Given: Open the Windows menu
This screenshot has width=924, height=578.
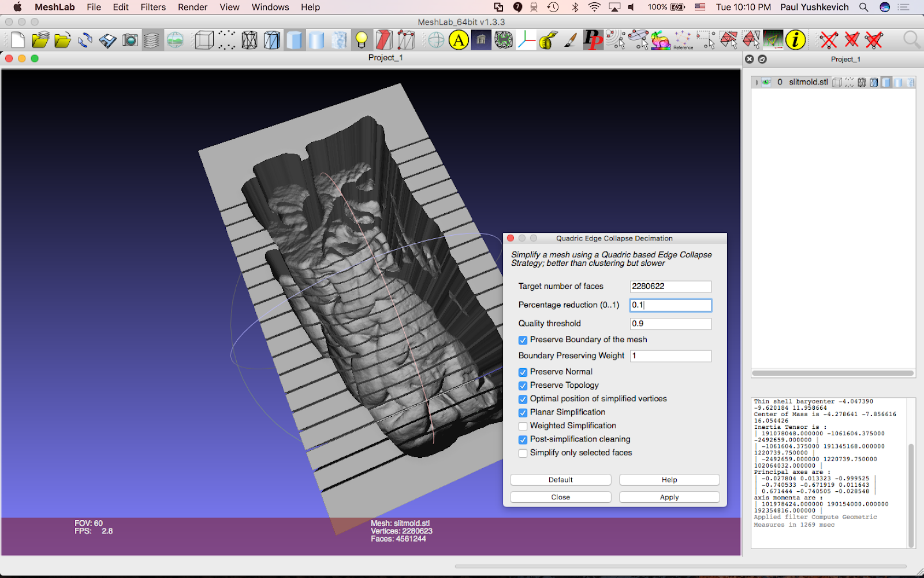Looking at the screenshot, I should [x=270, y=7].
